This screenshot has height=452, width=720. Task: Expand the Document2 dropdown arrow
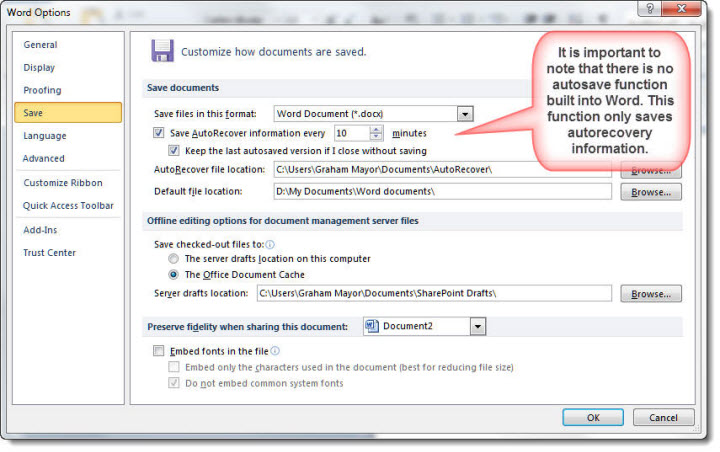(478, 327)
